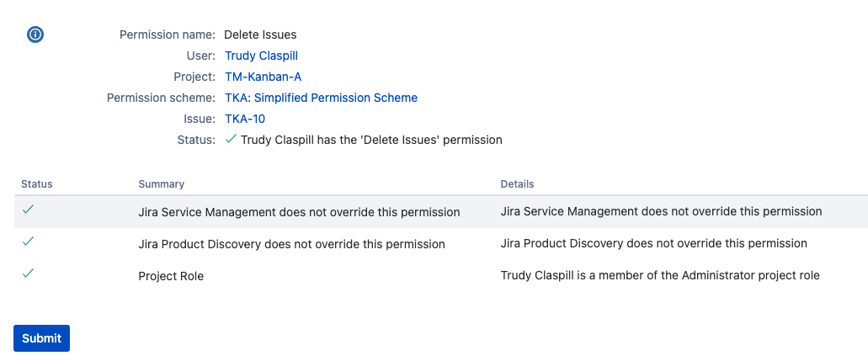Click the Summary column header

(161, 183)
